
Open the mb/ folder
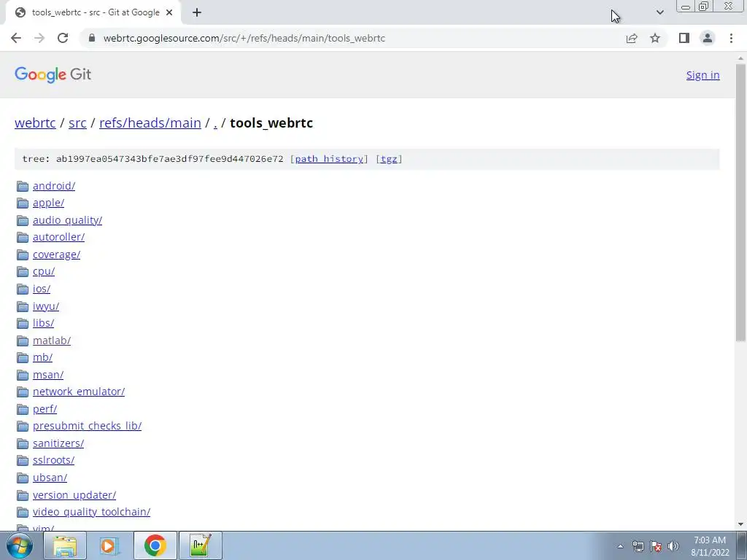(x=42, y=357)
